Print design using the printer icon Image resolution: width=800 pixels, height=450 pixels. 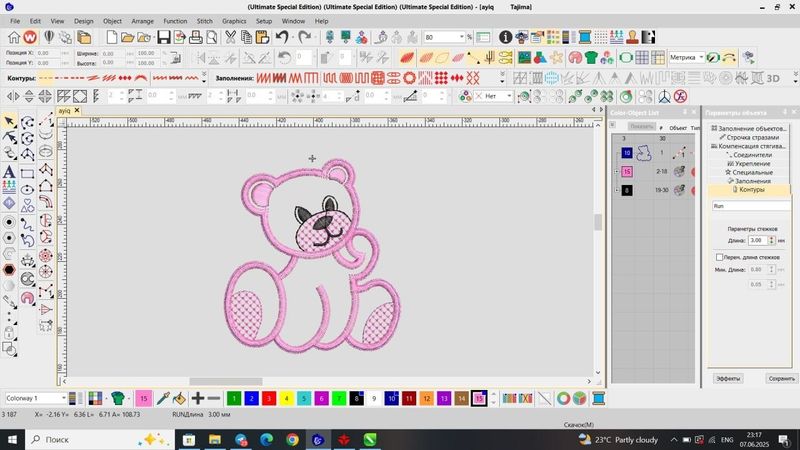tap(195, 37)
